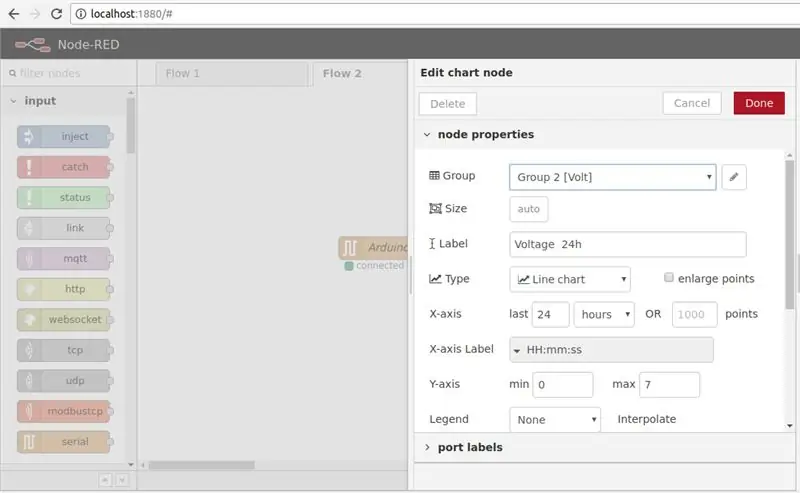Switch to the Flow 2 tab
800x493 pixels.
360,74
